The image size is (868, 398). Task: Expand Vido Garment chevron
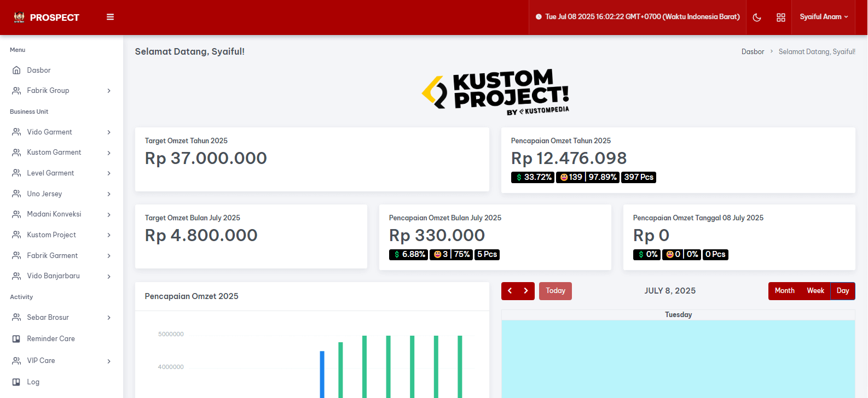click(x=109, y=132)
